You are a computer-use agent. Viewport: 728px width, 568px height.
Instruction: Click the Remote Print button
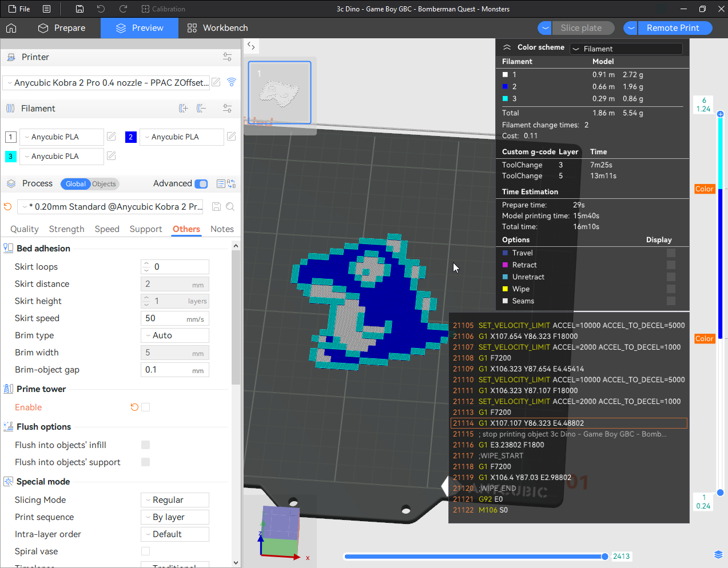(x=673, y=28)
